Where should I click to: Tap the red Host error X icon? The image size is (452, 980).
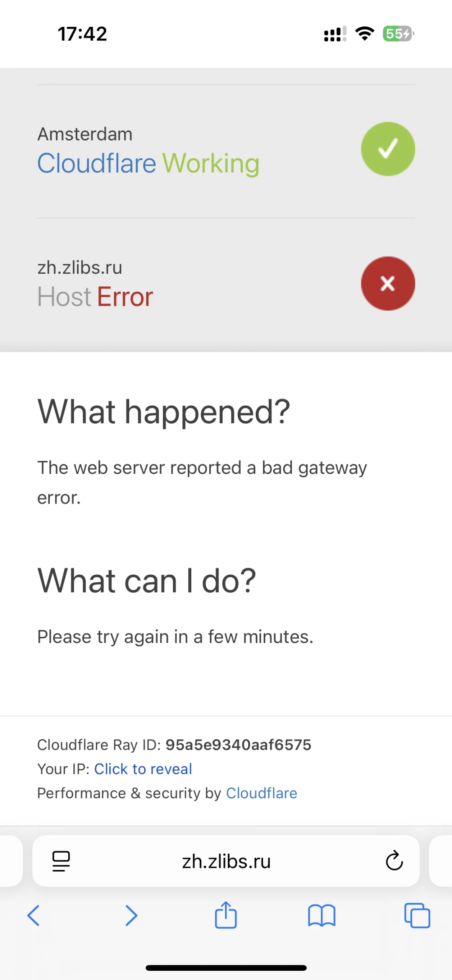(x=388, y=283)
